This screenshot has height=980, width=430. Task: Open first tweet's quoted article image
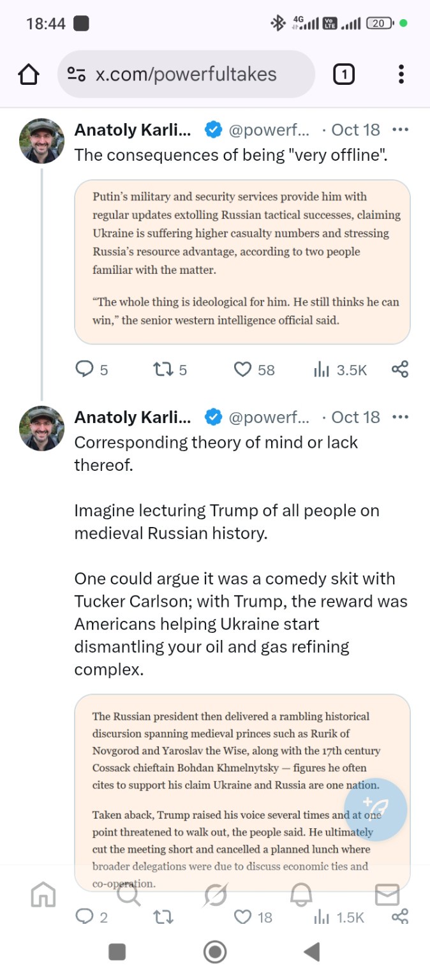click(242, 262)
